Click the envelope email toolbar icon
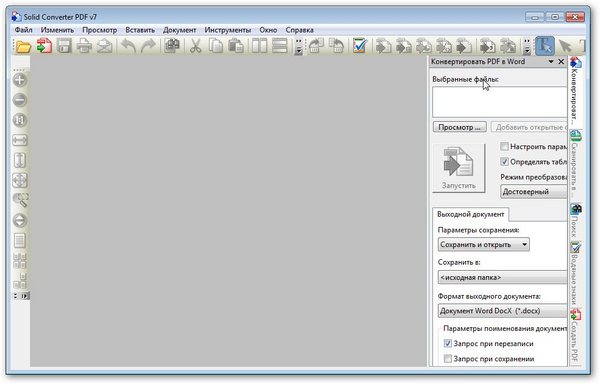 (x=104, y=46)
